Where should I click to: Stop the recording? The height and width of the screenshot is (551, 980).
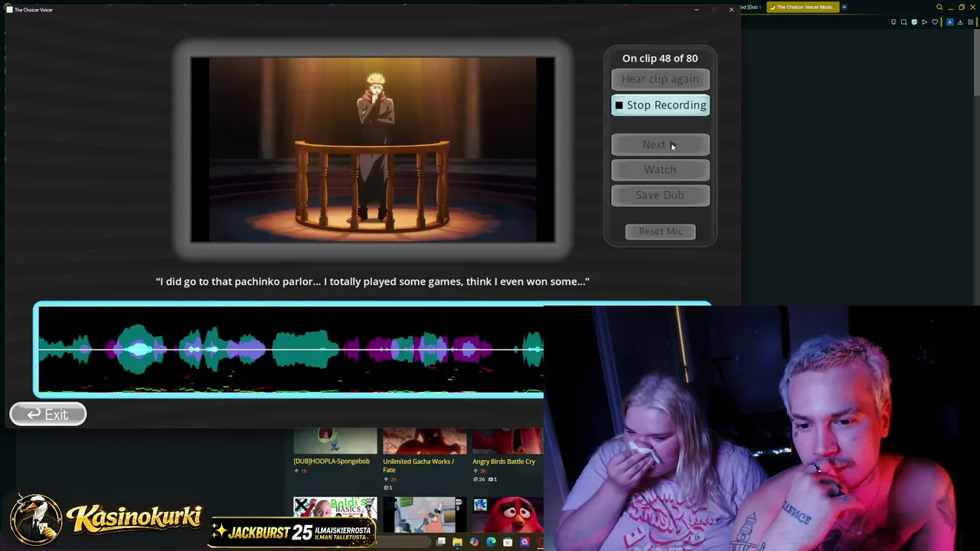(660, 105)
